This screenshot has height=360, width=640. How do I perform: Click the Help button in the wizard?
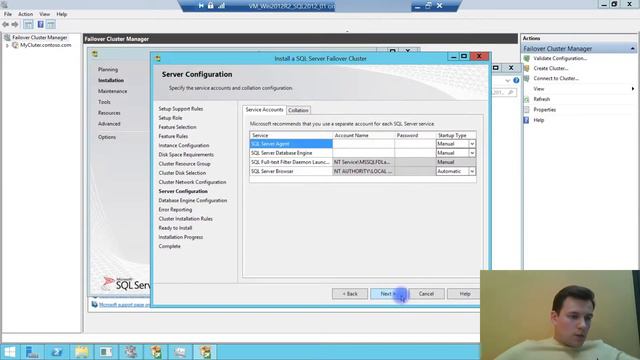coord(464,294)
